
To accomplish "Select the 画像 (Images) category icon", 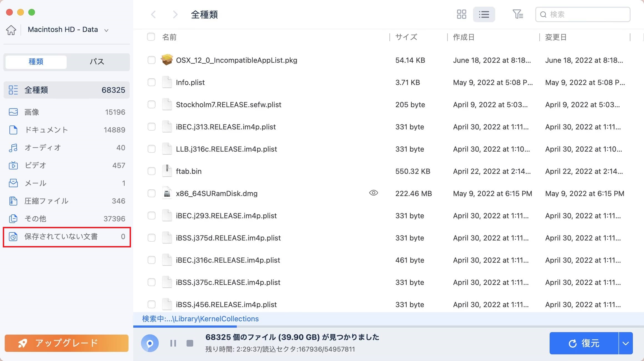I will pyautogui.click(x=13, y=112).
